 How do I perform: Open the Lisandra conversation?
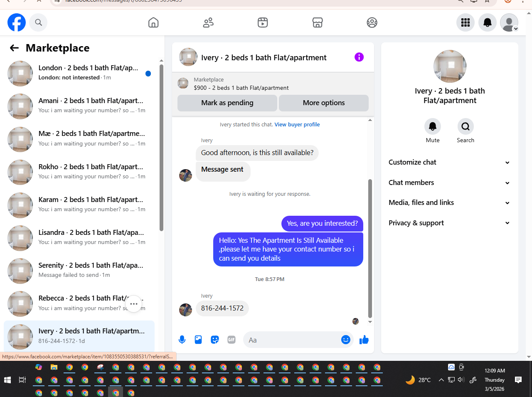[79, 238]
